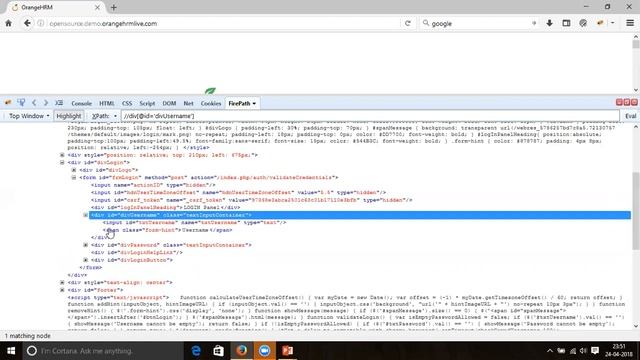The width and height of the screenshot is (640, 360).
Task: Click the browser back button
Action: point(27,23)
